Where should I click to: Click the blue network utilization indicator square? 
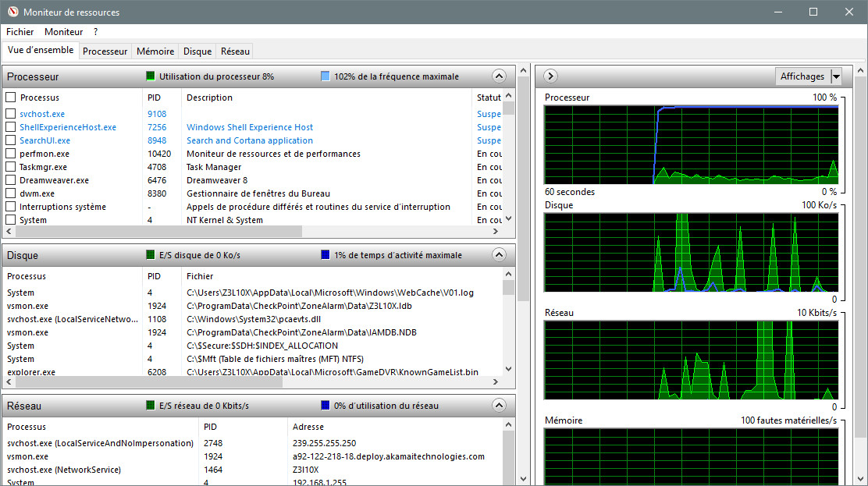[325, 405]
